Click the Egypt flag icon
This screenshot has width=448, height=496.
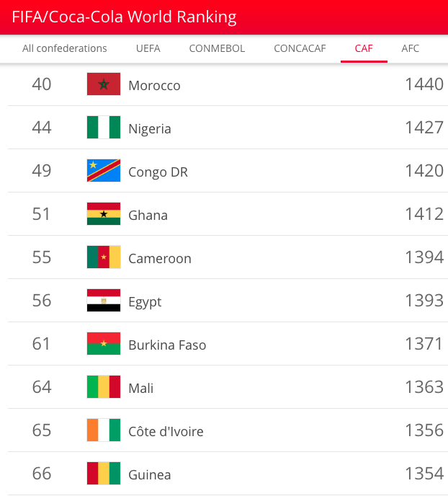coord(104,301)
